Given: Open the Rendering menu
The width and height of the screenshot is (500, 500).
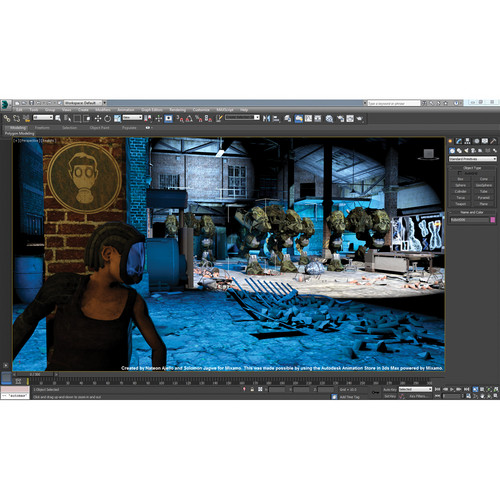Looking at the screenshot, I should pyautogui.click(x=178, y=110).
